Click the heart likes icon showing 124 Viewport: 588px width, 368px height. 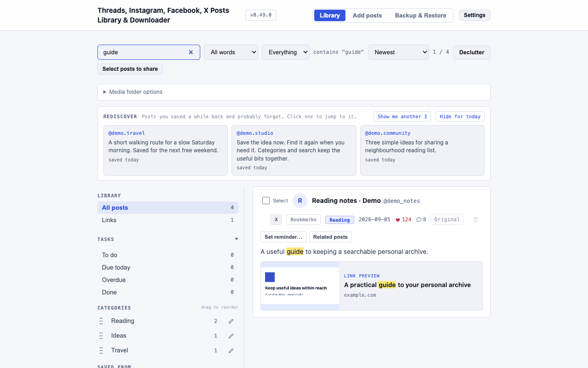point(398,220)
